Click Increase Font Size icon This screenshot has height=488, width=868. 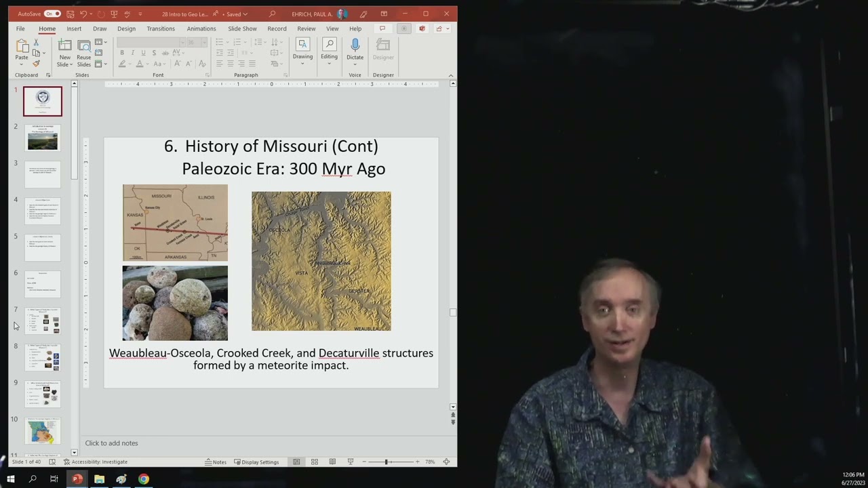point(177,64)
